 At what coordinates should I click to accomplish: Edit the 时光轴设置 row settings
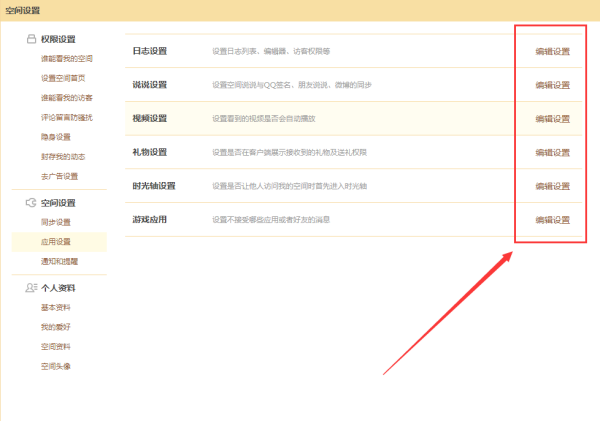552,186
